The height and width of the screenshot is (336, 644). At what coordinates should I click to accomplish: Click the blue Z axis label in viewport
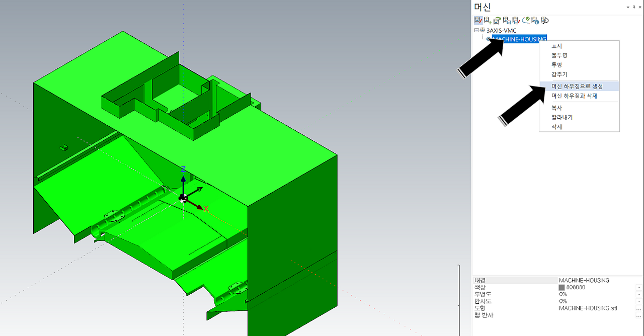coord(184,169)
